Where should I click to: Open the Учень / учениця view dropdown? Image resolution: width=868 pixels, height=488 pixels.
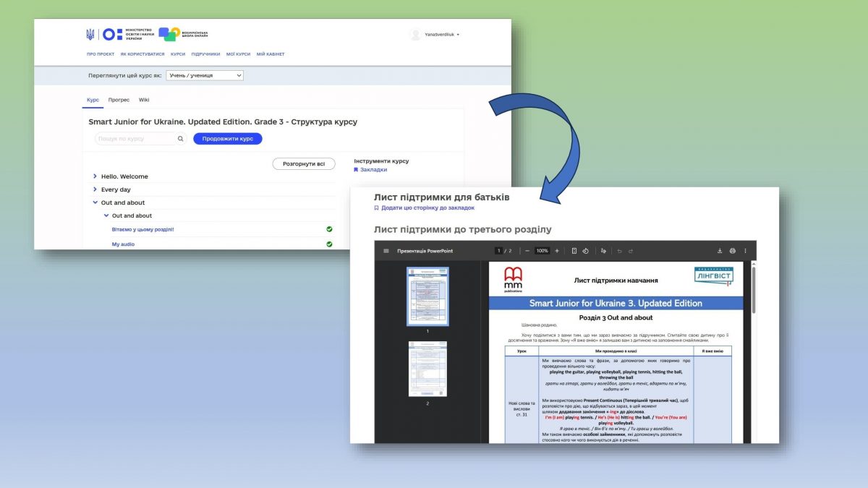pyautogui.click(x=205, y=75)
